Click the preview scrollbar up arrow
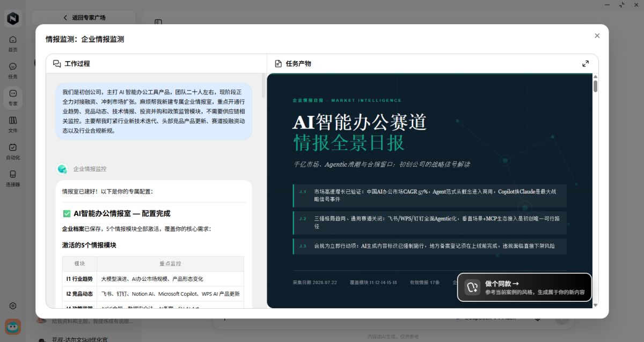Viewport: 644px width, 342px height. click(596, 77)
